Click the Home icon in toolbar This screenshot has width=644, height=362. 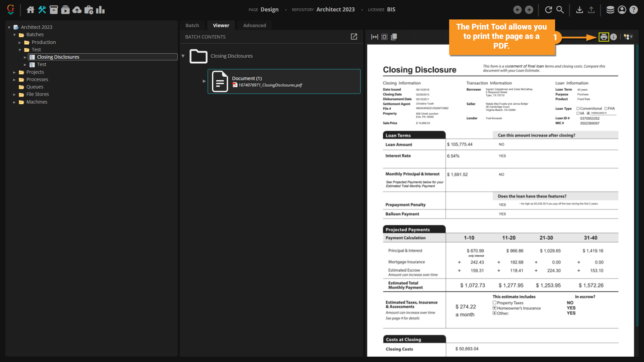(31, 10)
